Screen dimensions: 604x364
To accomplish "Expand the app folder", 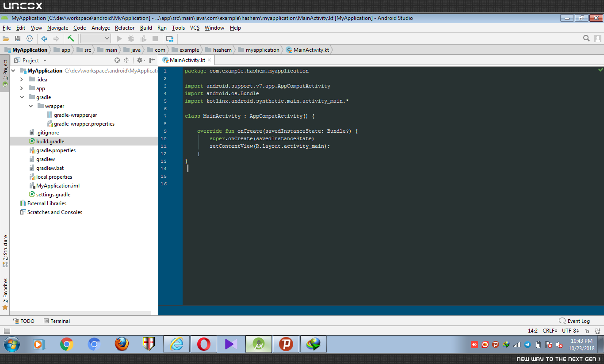I will (x=22, y=88).
